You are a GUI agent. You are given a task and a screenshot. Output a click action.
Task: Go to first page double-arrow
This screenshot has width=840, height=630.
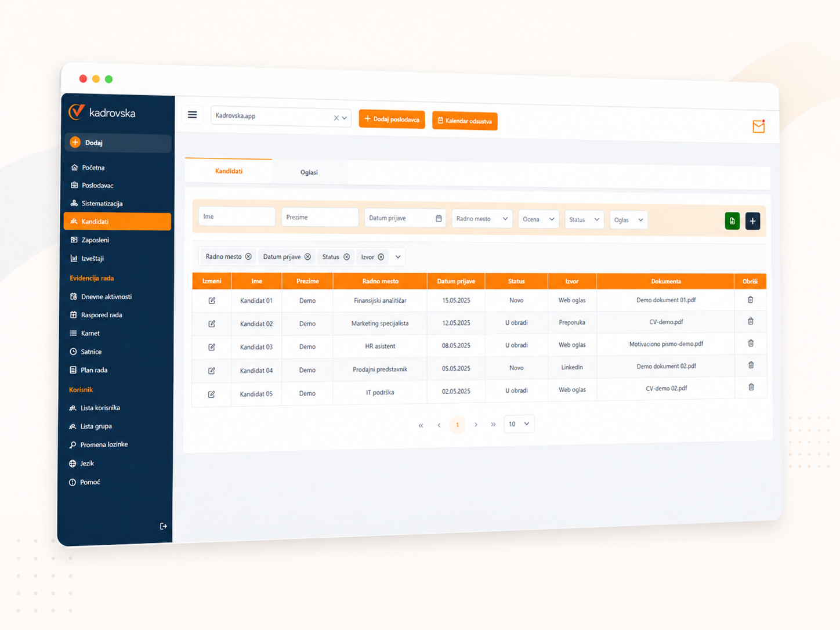point(421,425)
